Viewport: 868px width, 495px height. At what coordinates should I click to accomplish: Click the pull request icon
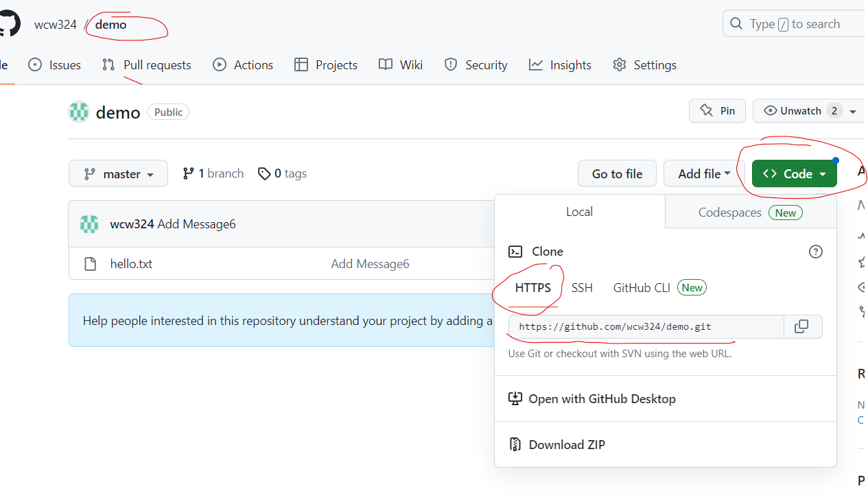[108, 64]
